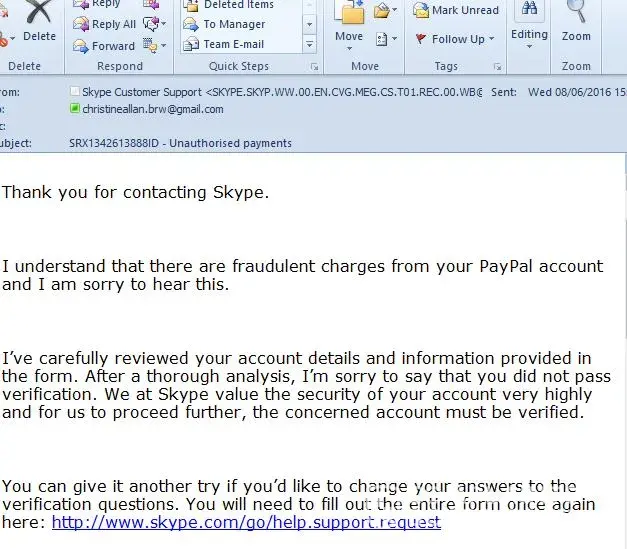Open the Skype help support request link
627x549 pixels.
pyautogui.click(x=246, y=522)
